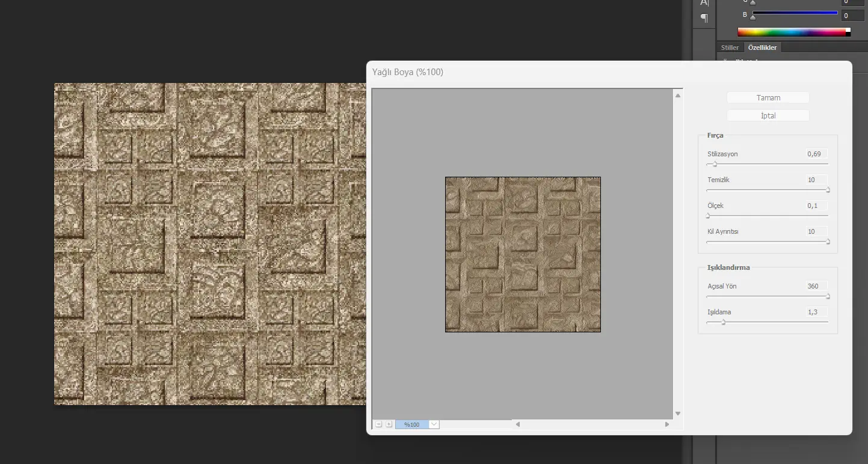Viewport: 868px width, 464px height.
Task: Open the Character panel icon
Action: 704,3
